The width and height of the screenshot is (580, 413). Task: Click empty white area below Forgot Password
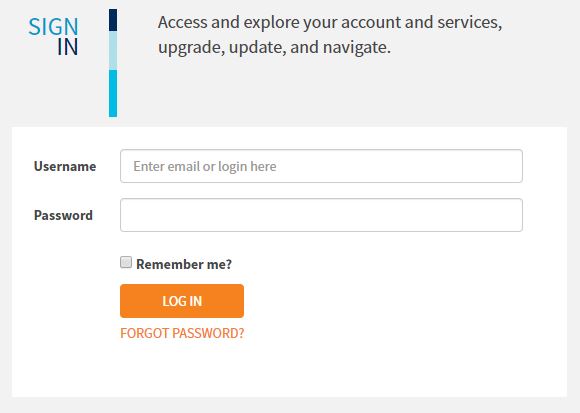tap(289, 370)
